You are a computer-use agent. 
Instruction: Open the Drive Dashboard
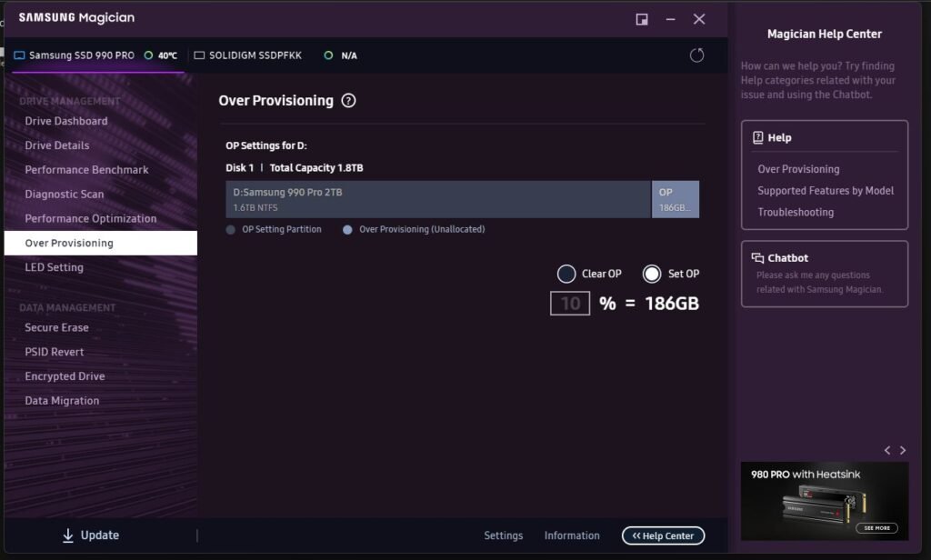click(x=67, y=121)
